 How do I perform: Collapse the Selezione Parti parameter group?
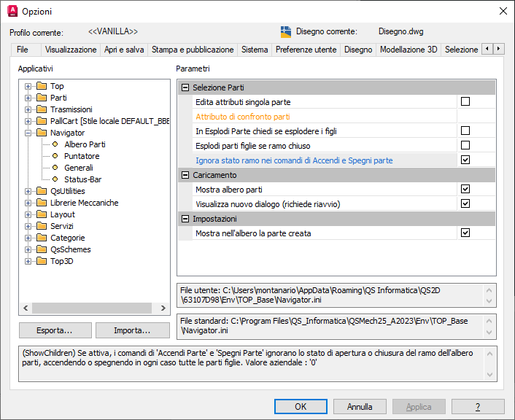tap(185, 87)
